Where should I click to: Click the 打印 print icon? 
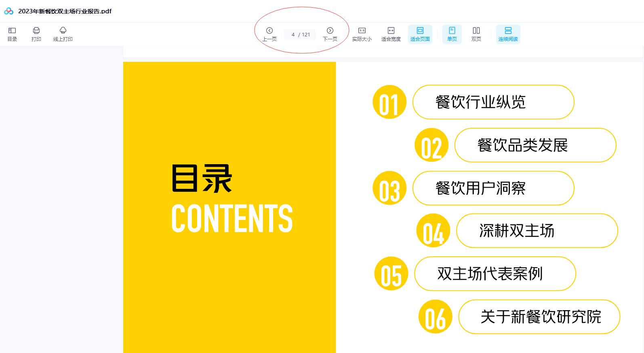pos(36,34)
